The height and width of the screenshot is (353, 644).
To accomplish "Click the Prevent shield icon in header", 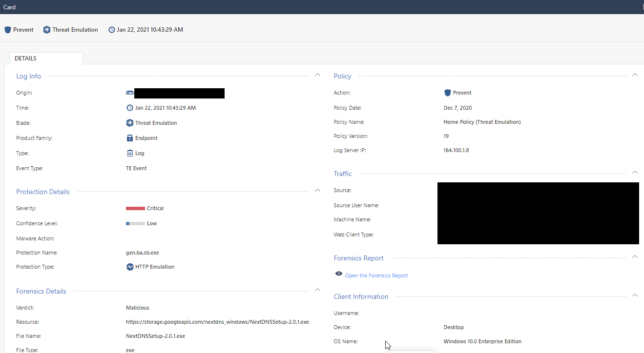I will [x=7, y=30].
